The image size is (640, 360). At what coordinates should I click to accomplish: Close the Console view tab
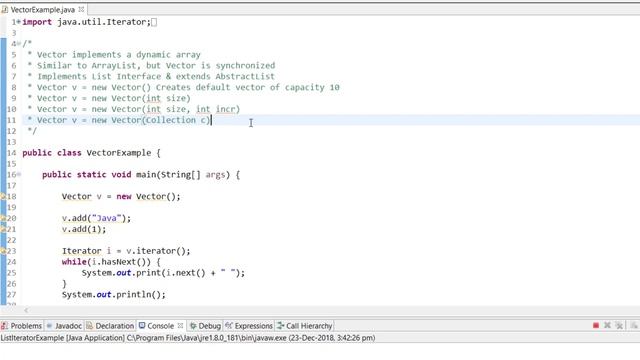click(x=180, y=326)
